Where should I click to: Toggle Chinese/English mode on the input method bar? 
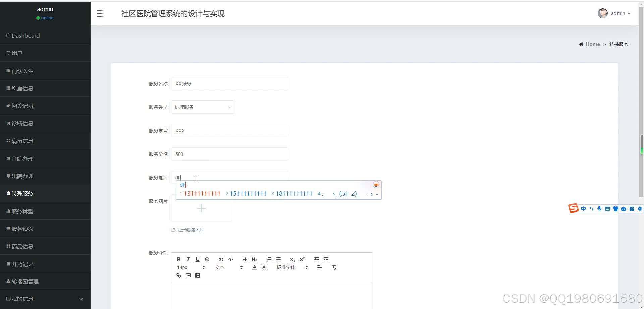tap(584, 208)
